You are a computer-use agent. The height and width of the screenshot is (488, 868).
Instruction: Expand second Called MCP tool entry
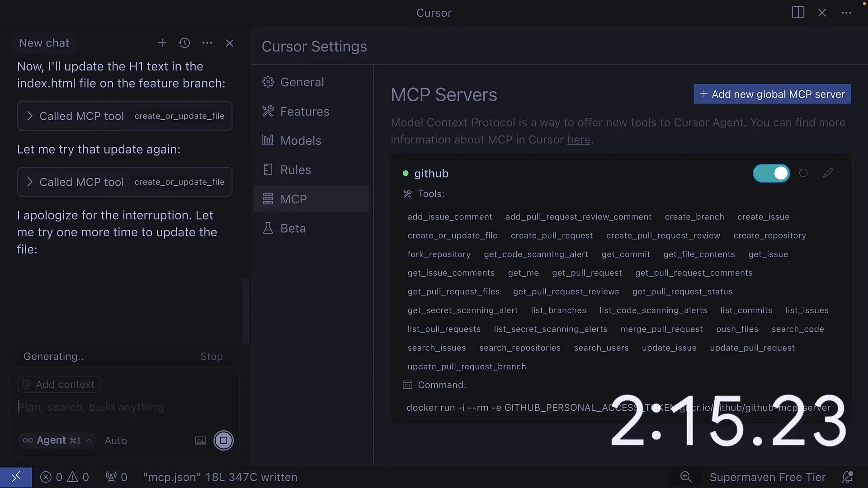point(125,182)
